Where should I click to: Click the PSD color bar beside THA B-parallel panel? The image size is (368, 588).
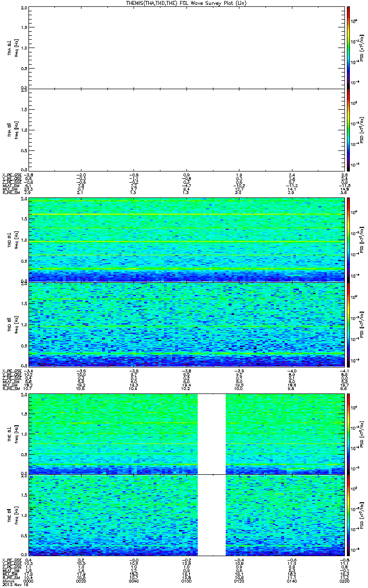(348, 129)
